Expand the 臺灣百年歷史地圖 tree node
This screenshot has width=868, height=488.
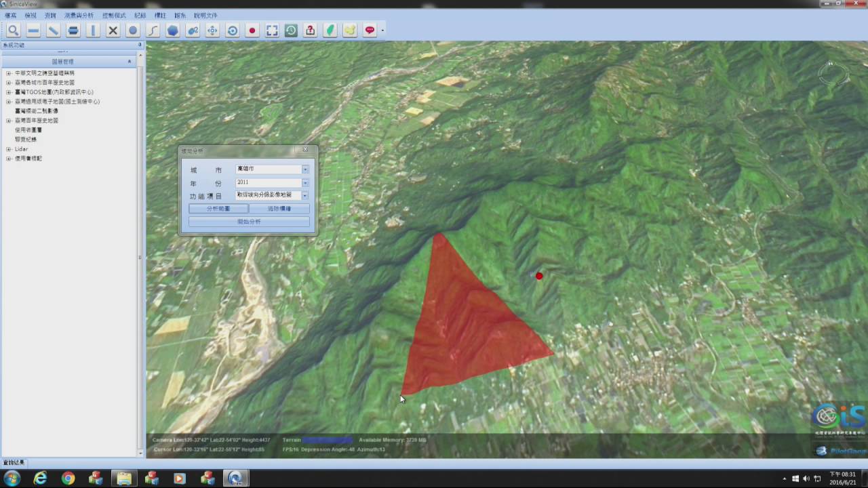[9, 121]
